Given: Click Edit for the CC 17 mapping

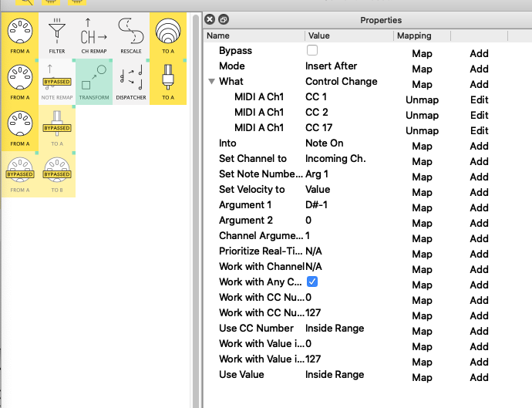Looking at the screenshot, I should click(x=479, y=131).
